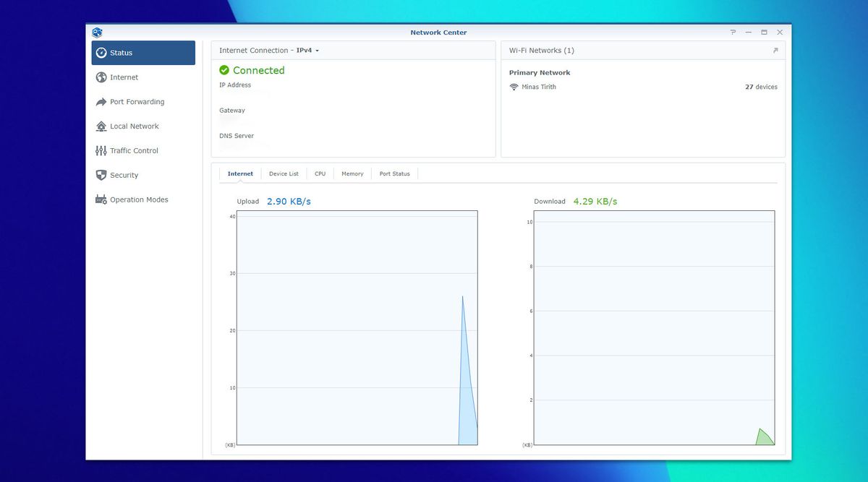Expand Wi-Fi Networks panel arrow icon
This screenshot has width=868, height=482.
pyautogui.click(x=775, y=51)
